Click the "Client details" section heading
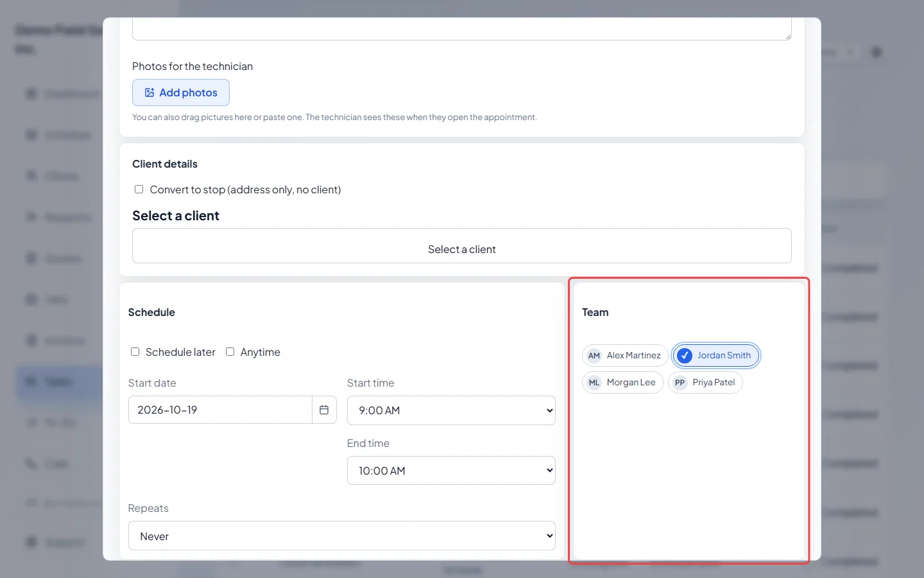Screen dimensions: 924x578 pos(165,164)
